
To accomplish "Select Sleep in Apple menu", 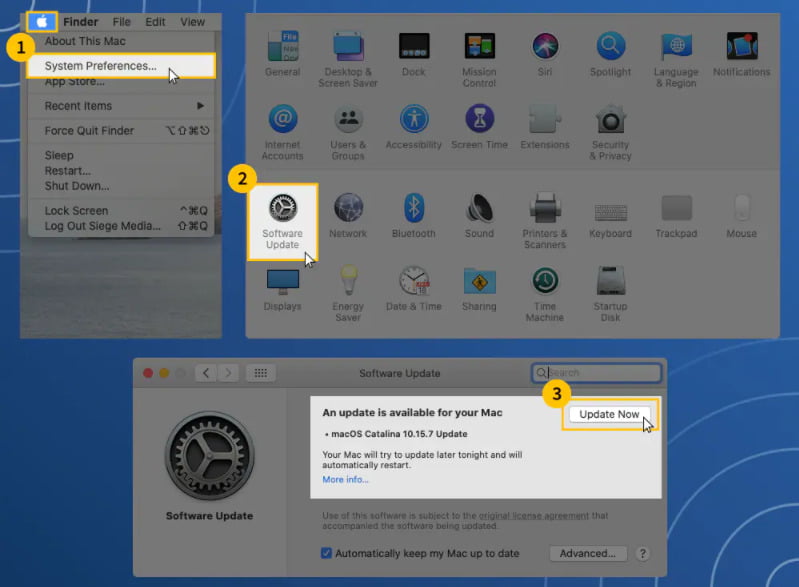I will pyautogui.click(x=59, y=155).
